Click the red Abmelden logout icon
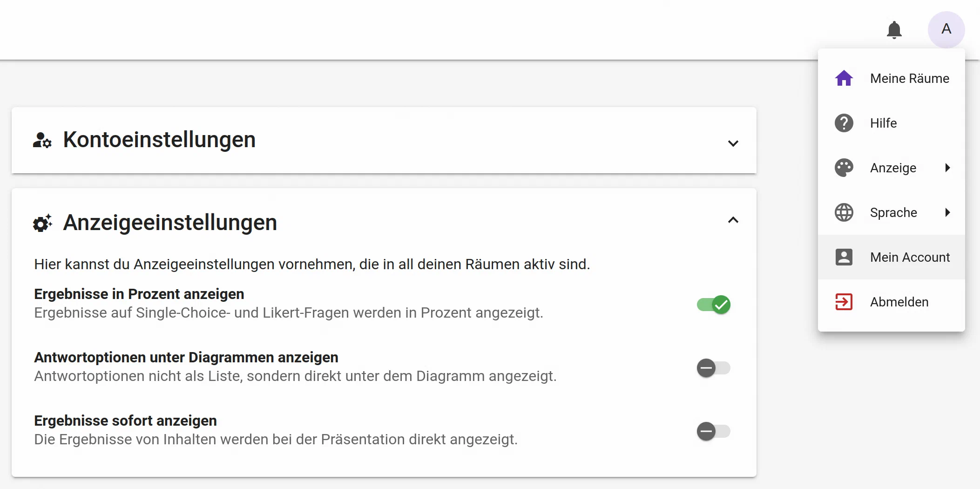Viewport: 980px width, 489px height. point(844,302)
